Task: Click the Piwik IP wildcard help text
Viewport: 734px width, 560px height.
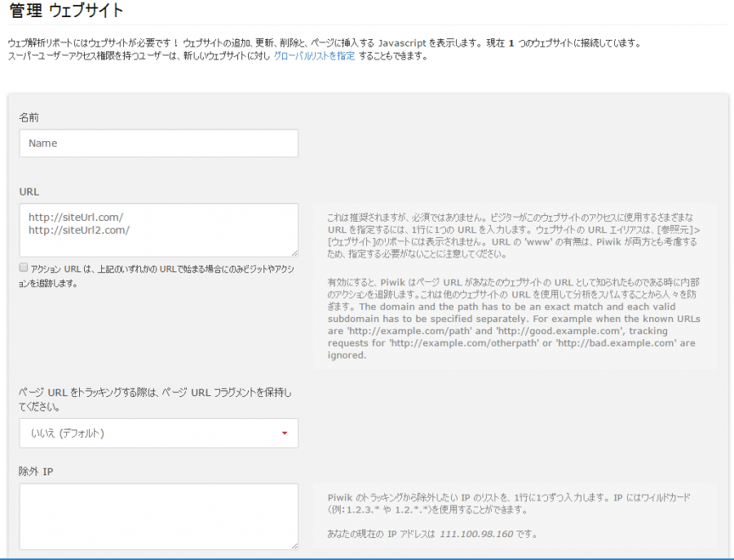Action: click(515, 503)
